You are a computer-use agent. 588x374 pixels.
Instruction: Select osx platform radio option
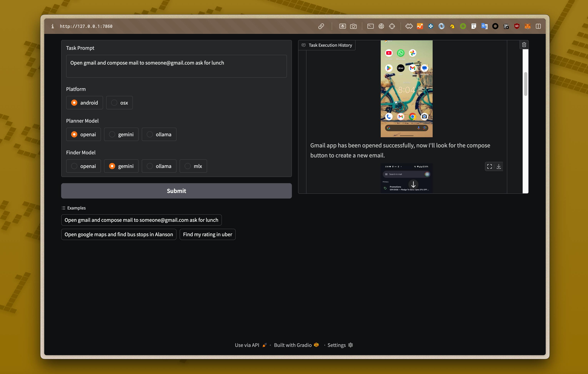click(119, 102)
